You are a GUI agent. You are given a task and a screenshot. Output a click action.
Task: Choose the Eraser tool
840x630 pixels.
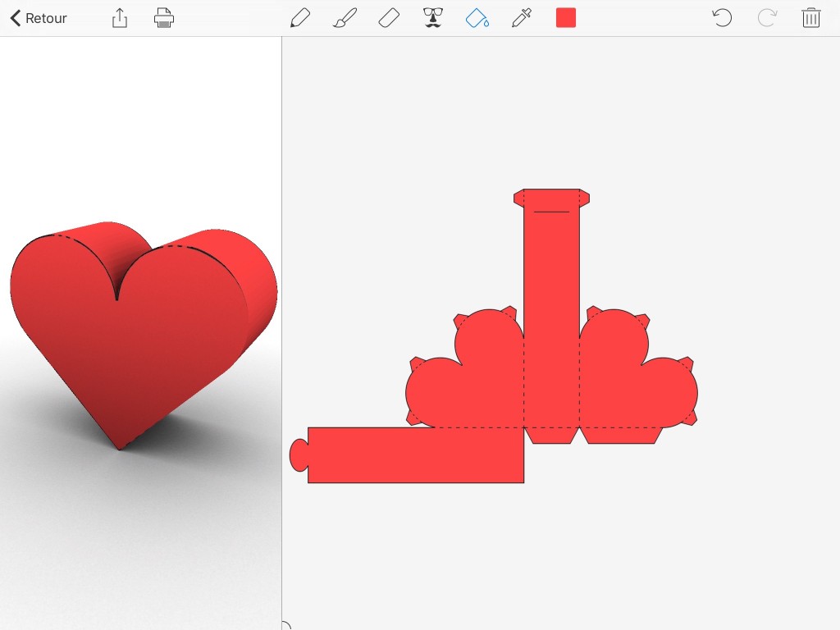tap(389, 18)
